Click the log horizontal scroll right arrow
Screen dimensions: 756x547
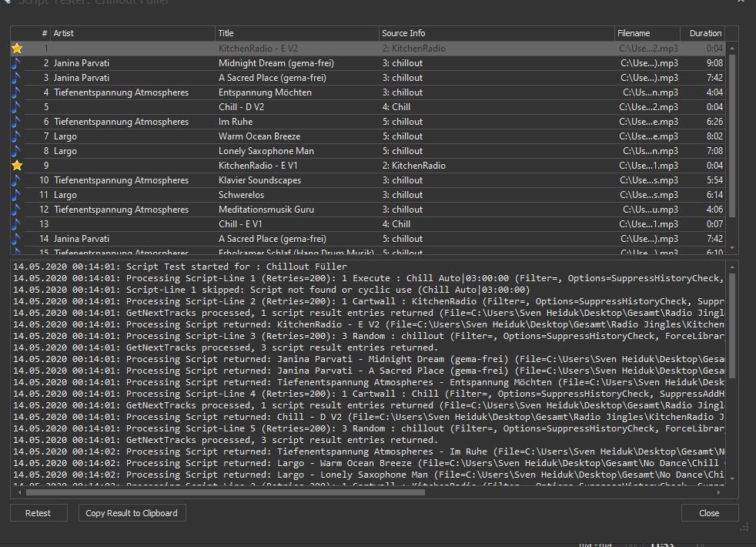click(718, 492)
